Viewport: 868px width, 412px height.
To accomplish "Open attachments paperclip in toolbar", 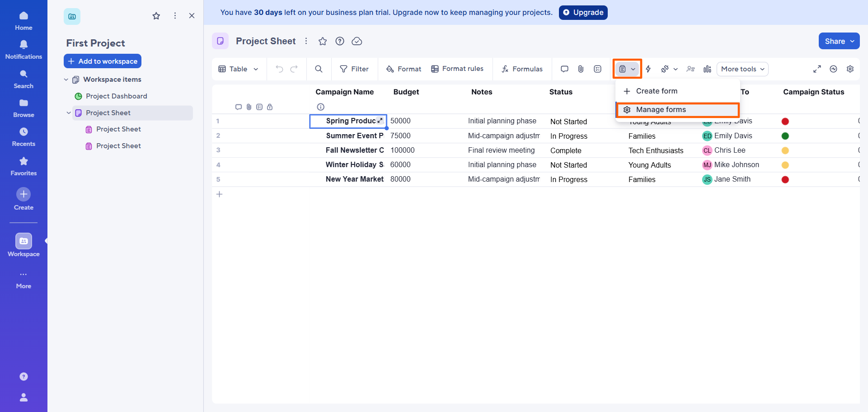I will click(581, 69).
